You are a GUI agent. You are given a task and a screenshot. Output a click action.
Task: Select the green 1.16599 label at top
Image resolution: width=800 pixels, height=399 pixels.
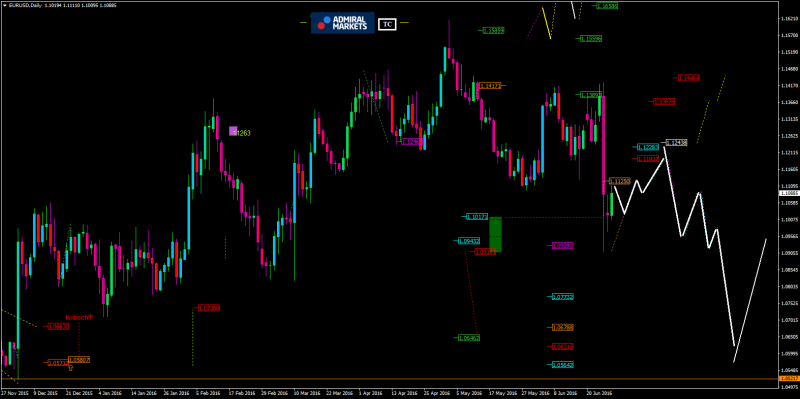607,6
